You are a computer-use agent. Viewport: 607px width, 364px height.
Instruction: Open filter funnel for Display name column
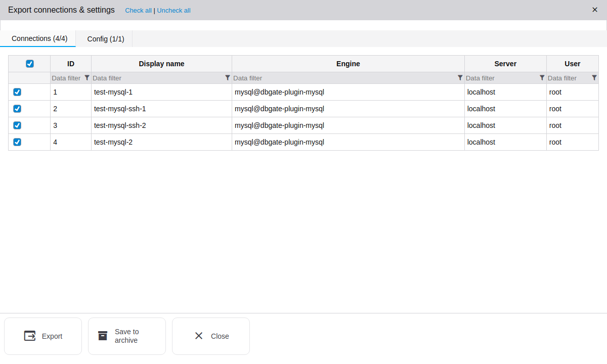tap(228, 78)
